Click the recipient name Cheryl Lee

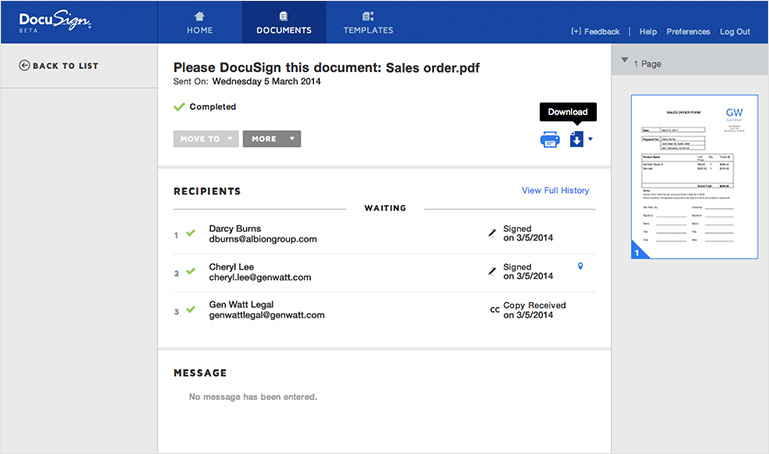(x=231, y=267)
